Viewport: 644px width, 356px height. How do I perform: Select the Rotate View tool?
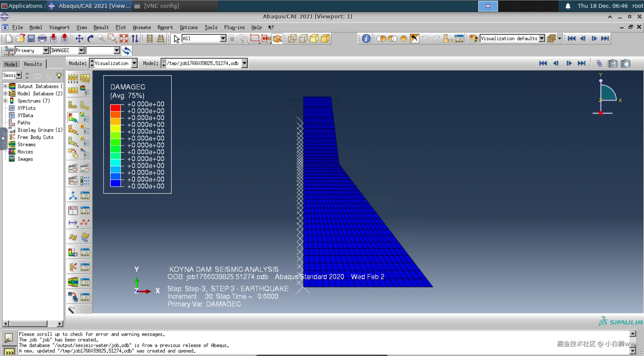[x=90, y=39]
